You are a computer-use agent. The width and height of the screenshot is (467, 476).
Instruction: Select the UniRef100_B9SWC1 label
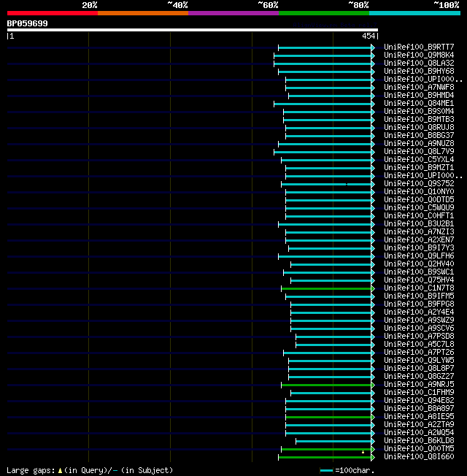tap(419, 272)
